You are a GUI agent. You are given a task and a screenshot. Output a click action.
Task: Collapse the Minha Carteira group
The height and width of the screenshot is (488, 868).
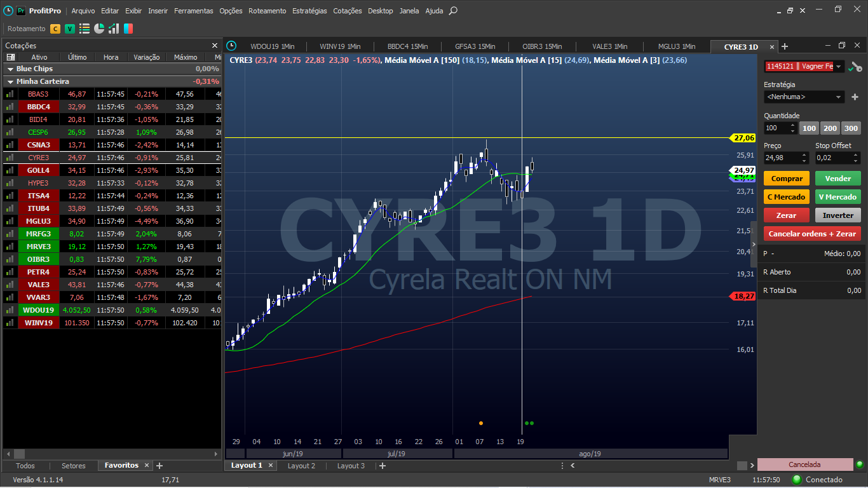coord(10,81)
